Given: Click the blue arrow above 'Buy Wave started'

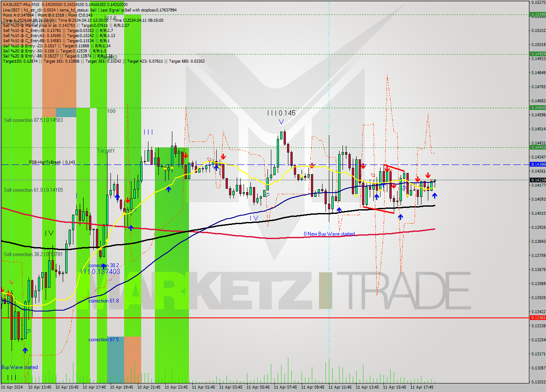Looking at the screenshot, I should pos(25,350).
